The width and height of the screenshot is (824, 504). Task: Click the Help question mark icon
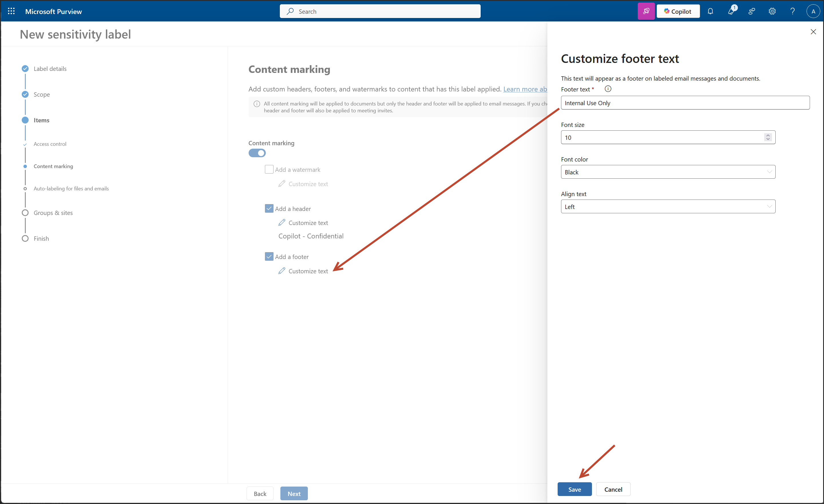(x=792, y=11)
